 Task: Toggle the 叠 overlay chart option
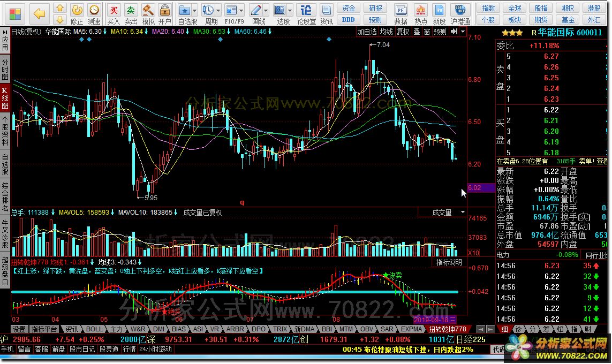(x=417, y=32)
